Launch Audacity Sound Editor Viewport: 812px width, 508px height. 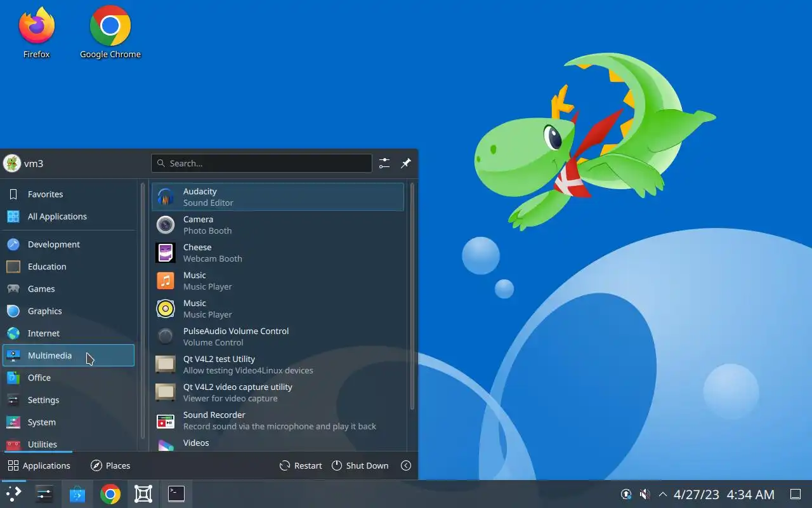click(278, 197)
